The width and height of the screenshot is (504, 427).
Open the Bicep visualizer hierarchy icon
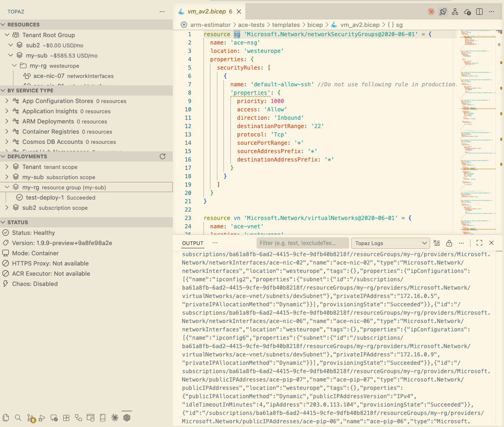click(x=455, y=12)
